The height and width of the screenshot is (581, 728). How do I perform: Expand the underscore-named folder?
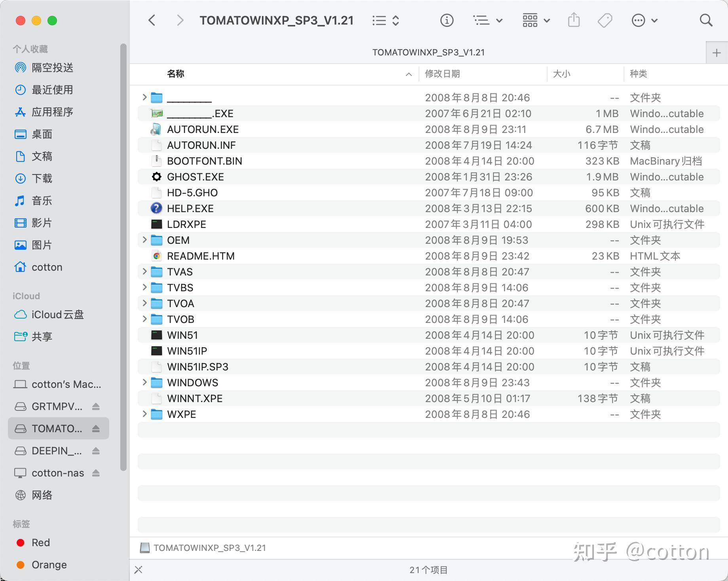pyautogui.click(x=144, y=97)
